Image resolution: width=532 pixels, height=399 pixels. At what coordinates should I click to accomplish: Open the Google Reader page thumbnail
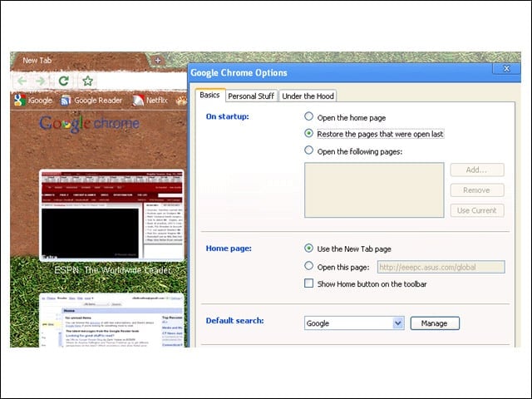[112, 320]
